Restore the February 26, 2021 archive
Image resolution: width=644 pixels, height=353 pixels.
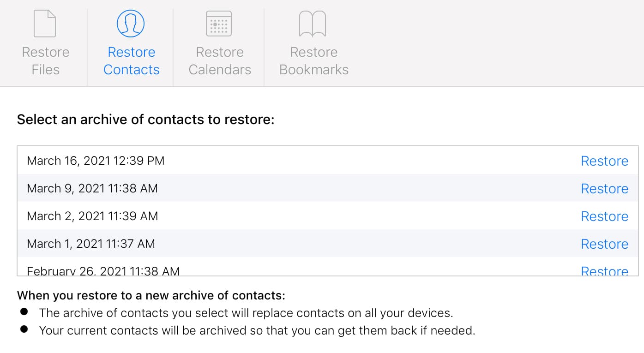(x=604, y=271)
